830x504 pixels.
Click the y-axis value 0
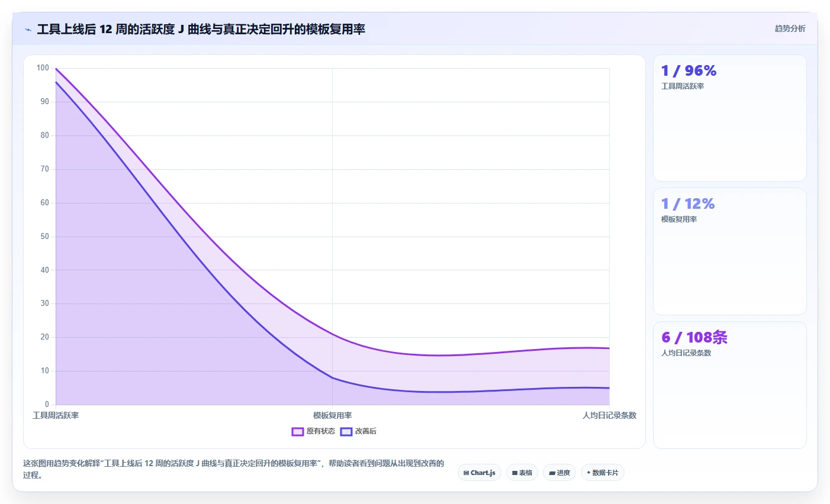[x=47, y=405]
